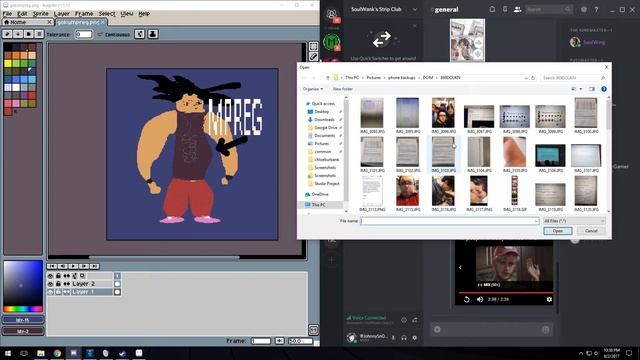The width and height of the screenshot is (640, 360).
Task: Refresh the folder view in dialog
Action: pyautogui.click(x=533, y=78)
